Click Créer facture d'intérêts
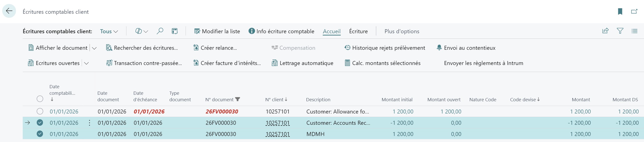Image resolution: width=644 pixels, height=142 pixels. [227, 63]
